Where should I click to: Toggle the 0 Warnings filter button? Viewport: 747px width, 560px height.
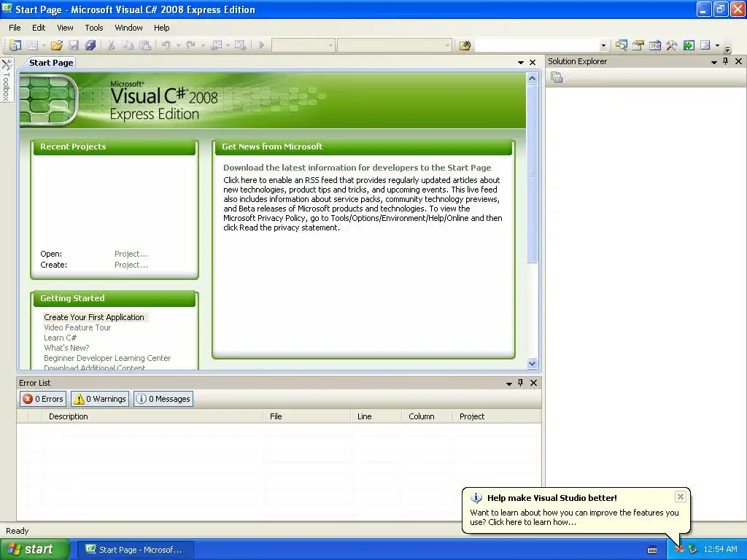pyautogui.click(x=100, y=399)
